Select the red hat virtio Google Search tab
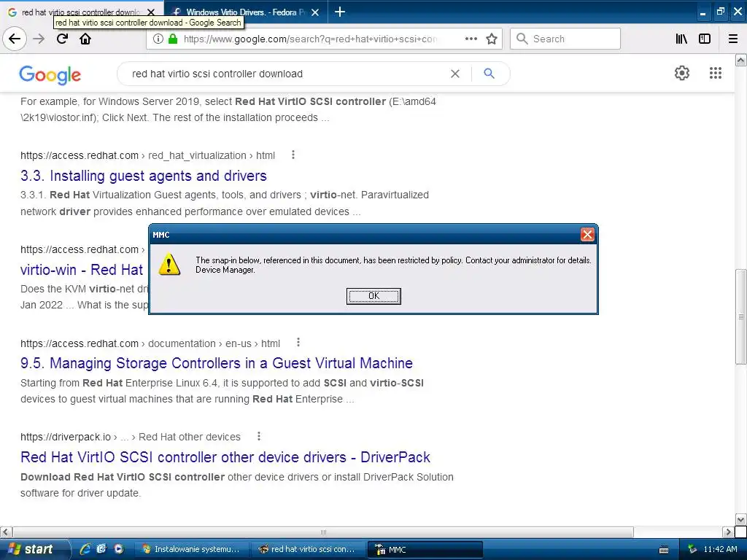This screenshot has height=560, width=747. coord(81,12)
